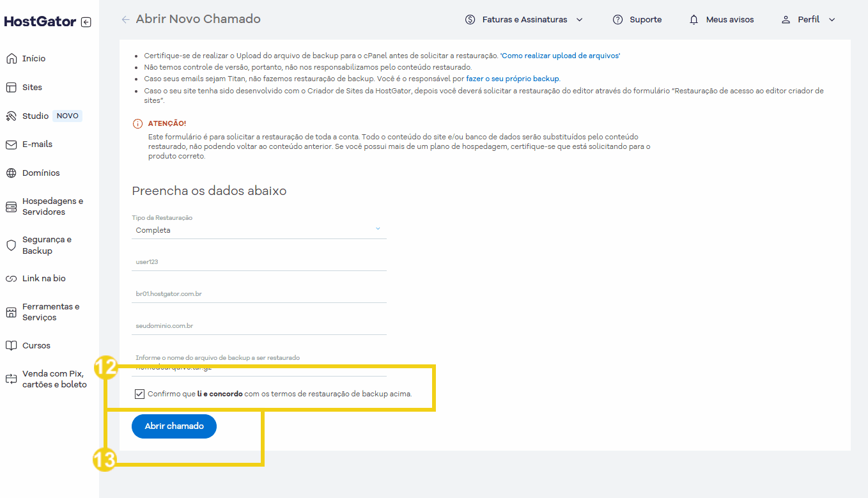Click the 'Preencha os dados abaixo' heading

209,191
